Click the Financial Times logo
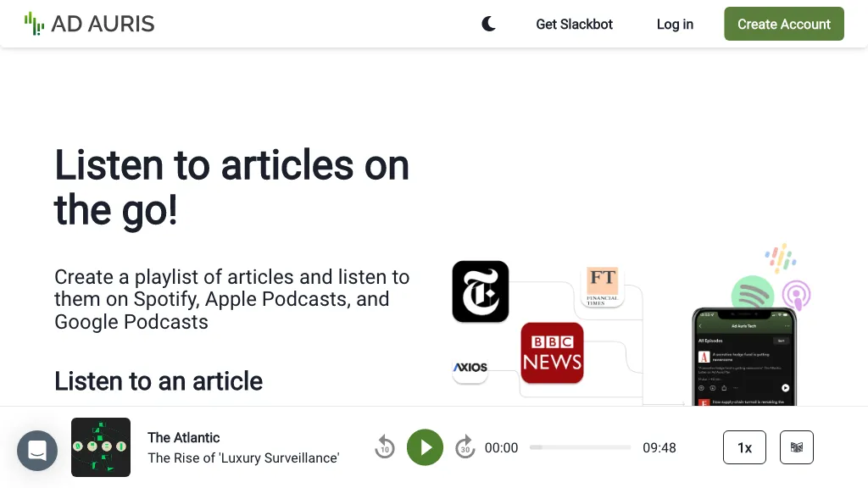868x488 pixels. [603, 286]
